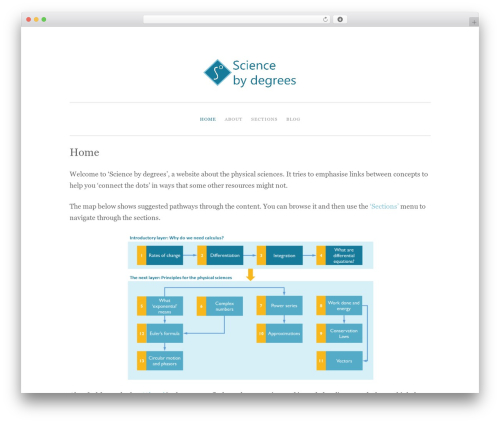Click the Welcome to 'Science by degrees' paragraph
Screen dimensions: 500x423
pos(249,180)
